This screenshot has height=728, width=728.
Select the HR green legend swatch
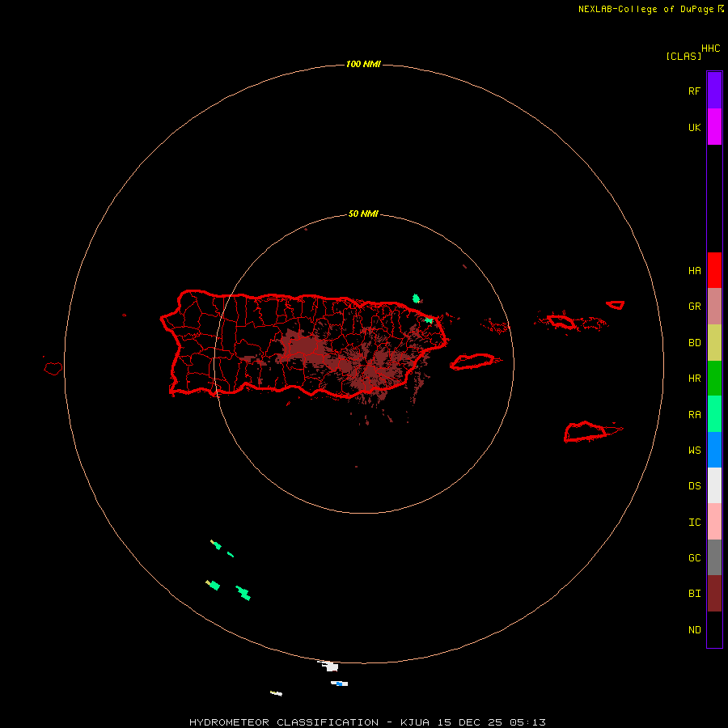click(x=714, y=379)
